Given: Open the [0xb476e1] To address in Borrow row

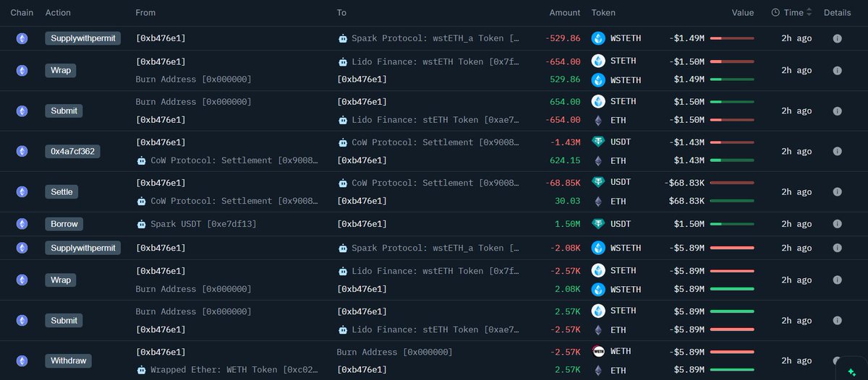Looking at the screenshot, I should click(x=362, y=224).
